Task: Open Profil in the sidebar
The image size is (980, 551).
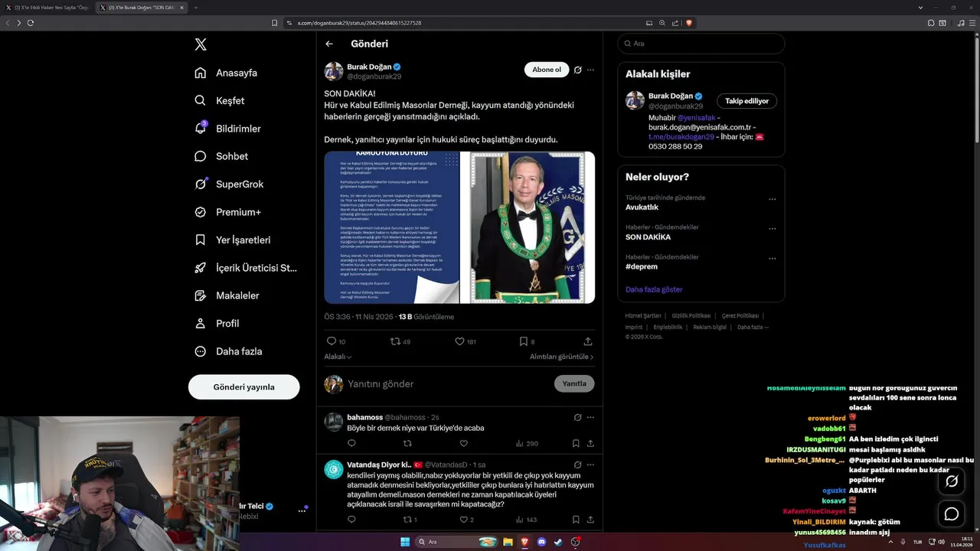Action: point(217,324)
